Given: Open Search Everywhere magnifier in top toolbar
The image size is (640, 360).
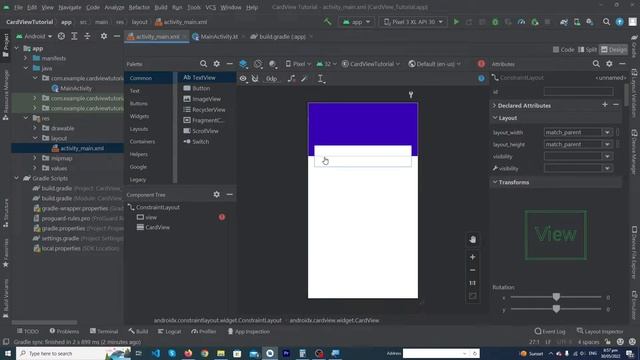Looking at the screenshot, I should [x=607, y=22].
